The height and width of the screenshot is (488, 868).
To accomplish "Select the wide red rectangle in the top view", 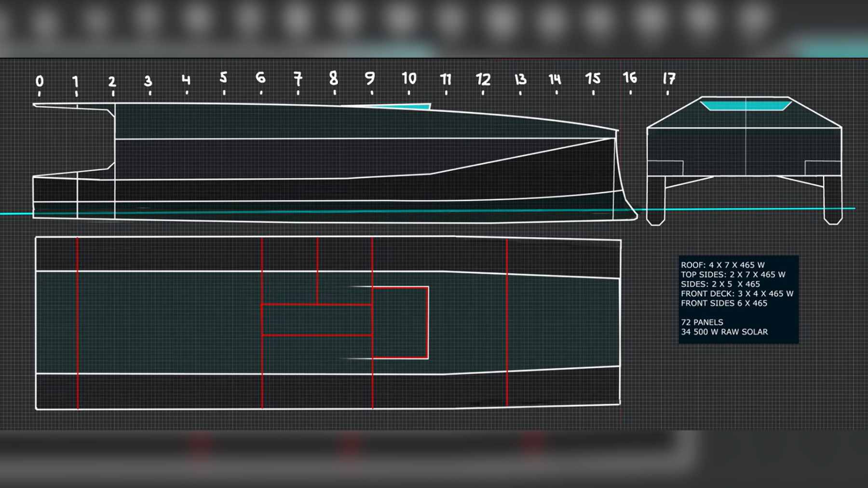I will (x=317, y=320).
